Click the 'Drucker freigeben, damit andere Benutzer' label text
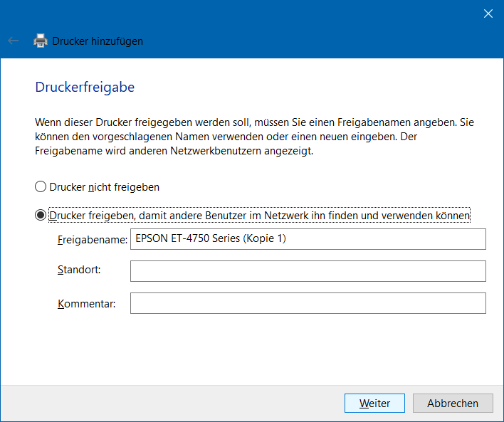This screenshot has width=504, height=422. coord(259,216)
